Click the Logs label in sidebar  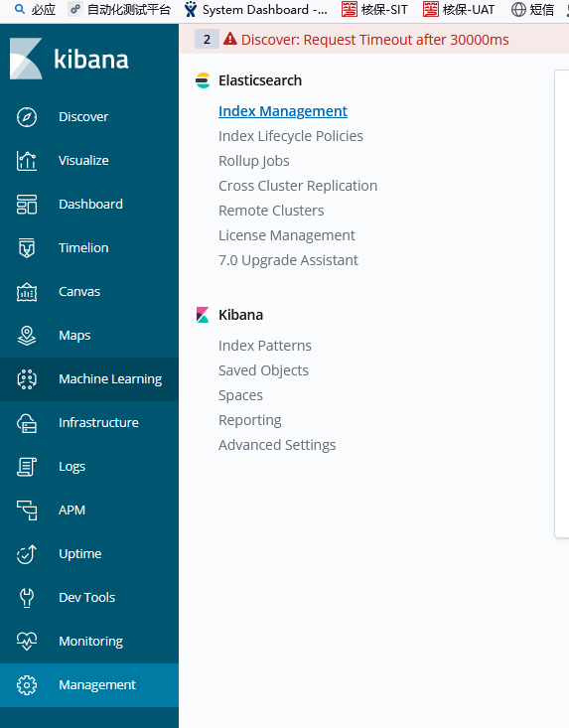coord(71,467)
